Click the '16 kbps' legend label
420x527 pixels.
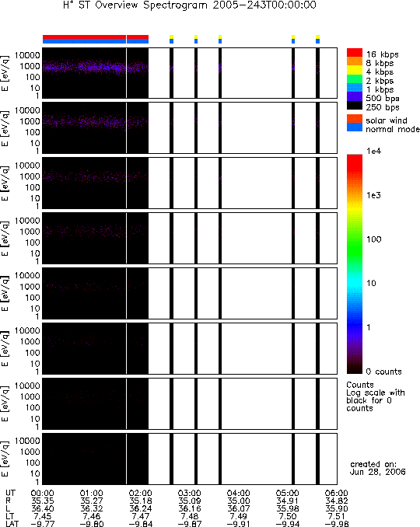tap(383, 54)
